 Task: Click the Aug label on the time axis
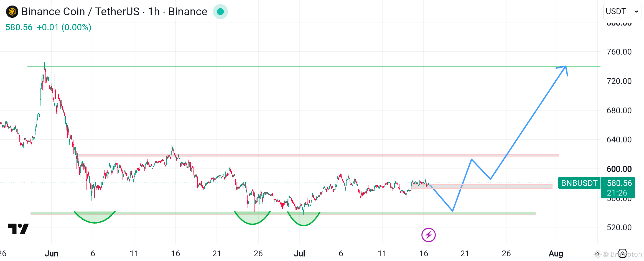click(x=556, y=254)
